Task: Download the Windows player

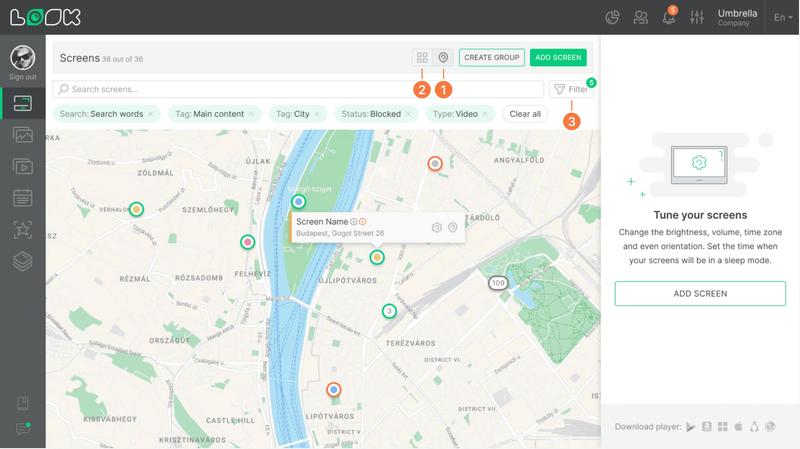Action: [x=722, y=427]
